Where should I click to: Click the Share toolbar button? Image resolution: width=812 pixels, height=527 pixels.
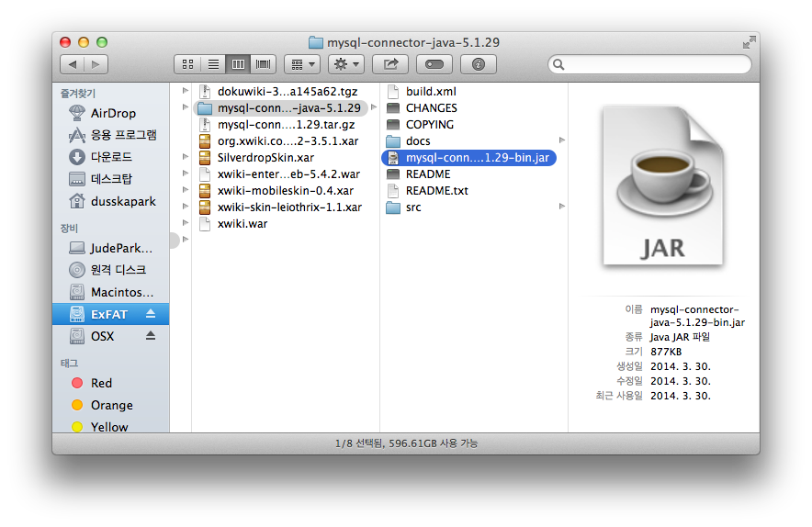pos(390,64)
